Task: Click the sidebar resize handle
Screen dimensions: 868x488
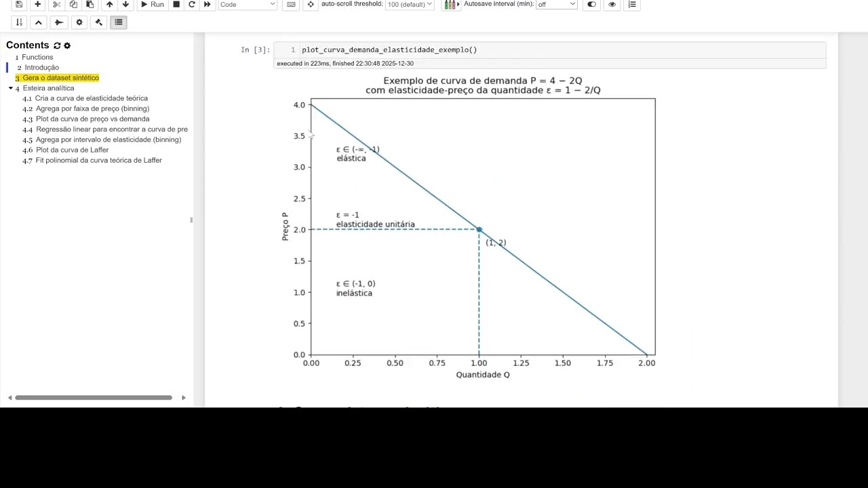Action: click(x=191, y=220)
